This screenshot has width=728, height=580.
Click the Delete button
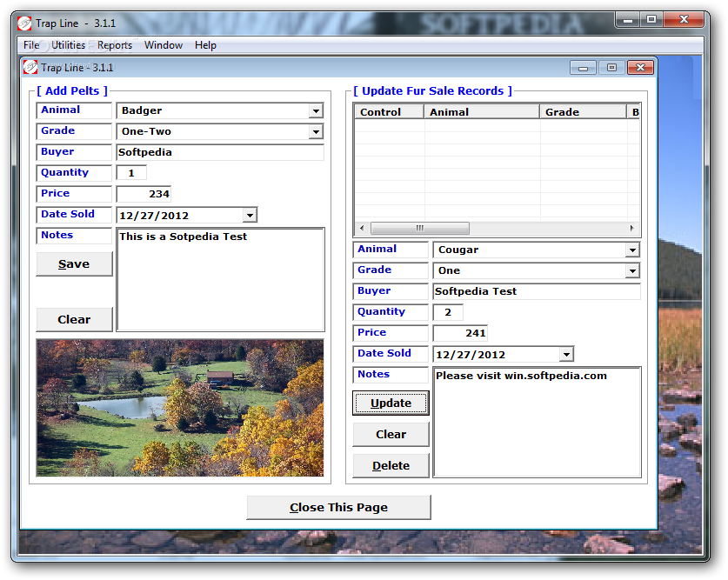[391, 465]
